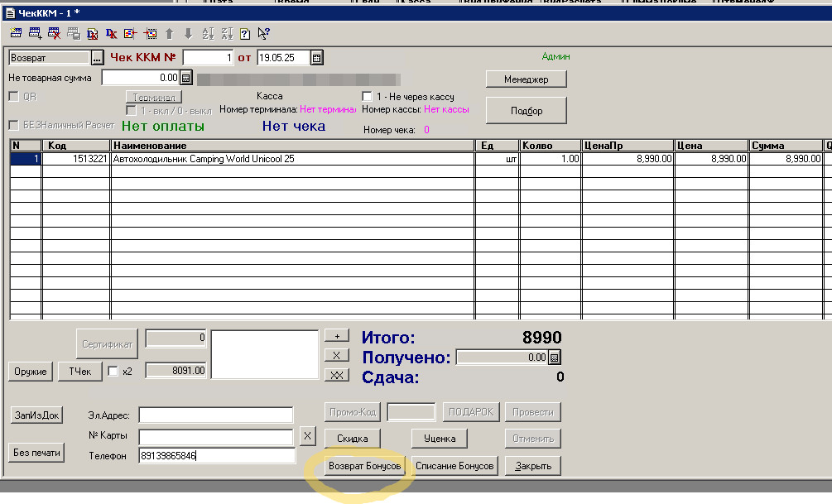The width and height of the screenshot is (832, 504).
Task: Sort rows ascending A to Z
Action: [208, 33]
